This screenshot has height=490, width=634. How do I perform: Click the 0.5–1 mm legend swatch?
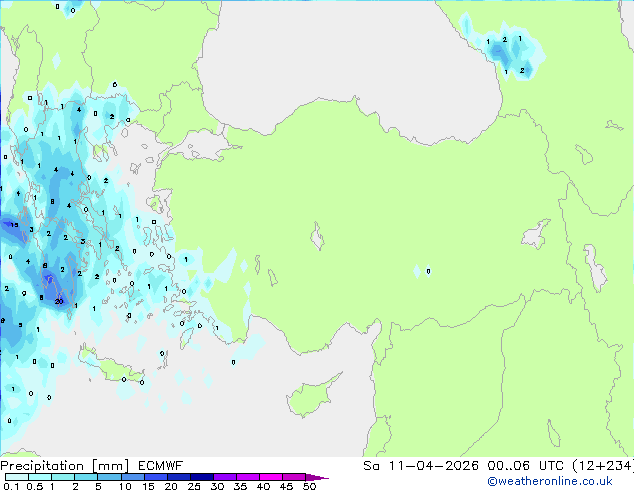[40, 477]
